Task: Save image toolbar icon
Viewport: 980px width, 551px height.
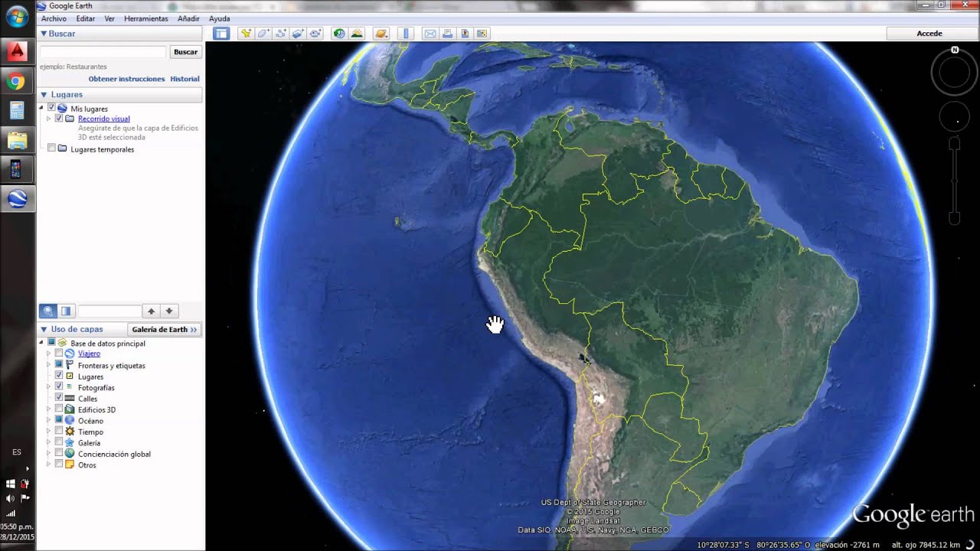Action: (x=465, y=34)
